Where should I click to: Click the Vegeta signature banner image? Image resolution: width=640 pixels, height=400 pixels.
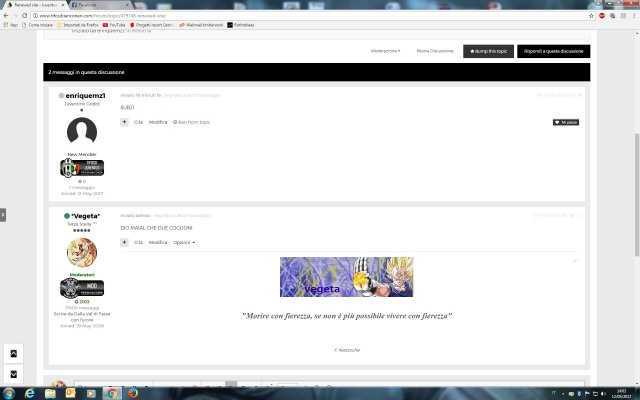click(x=347, y=277)
